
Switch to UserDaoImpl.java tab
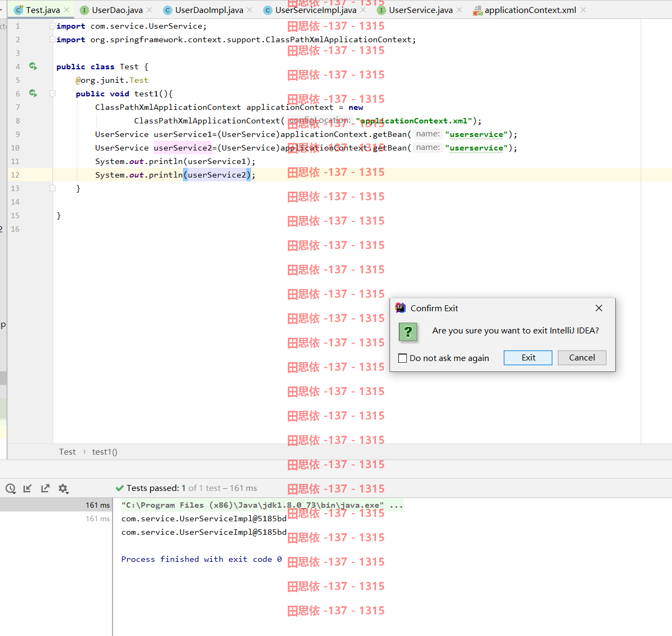click(x=209, y=10)
